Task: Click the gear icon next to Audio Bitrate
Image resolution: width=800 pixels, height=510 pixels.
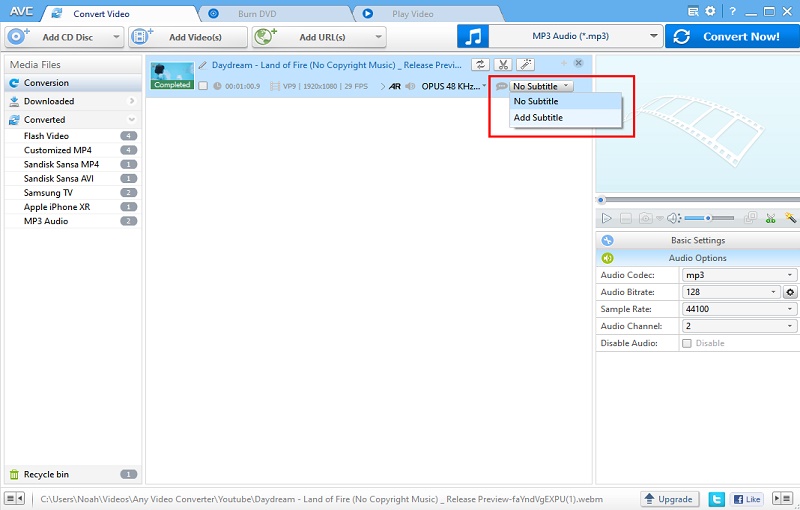Action: [x=790, y=292]
